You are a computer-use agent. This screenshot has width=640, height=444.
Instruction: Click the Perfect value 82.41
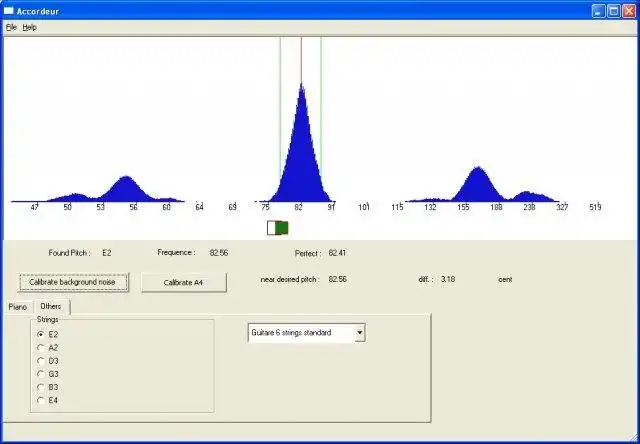[x=337, y=253]
